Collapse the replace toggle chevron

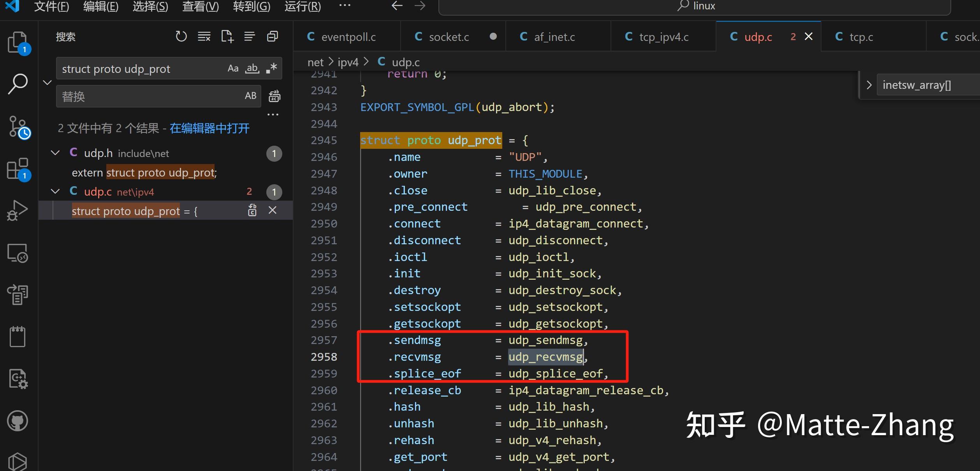point(47,83)
